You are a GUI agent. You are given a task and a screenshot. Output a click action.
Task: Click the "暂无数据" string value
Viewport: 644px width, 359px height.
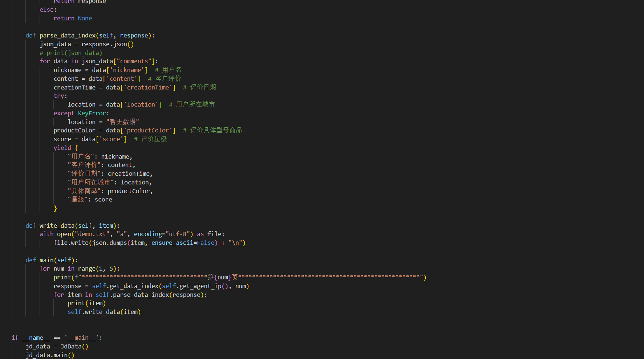point(122,122)
